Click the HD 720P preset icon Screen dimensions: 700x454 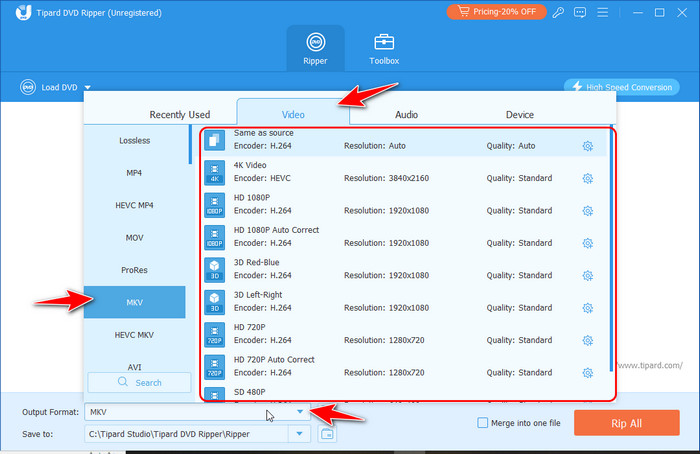pos(214,335)
